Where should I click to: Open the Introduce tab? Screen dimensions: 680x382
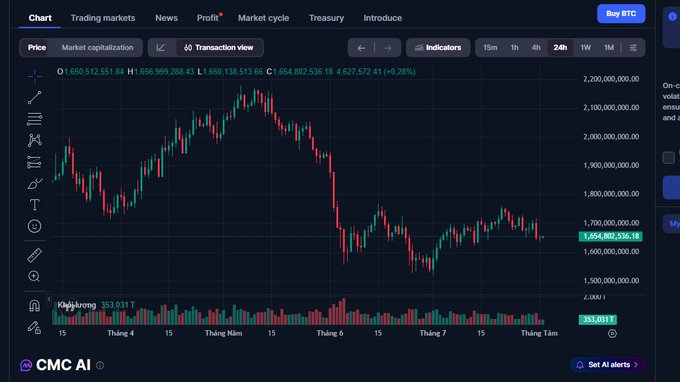click(x=382, y=18)
